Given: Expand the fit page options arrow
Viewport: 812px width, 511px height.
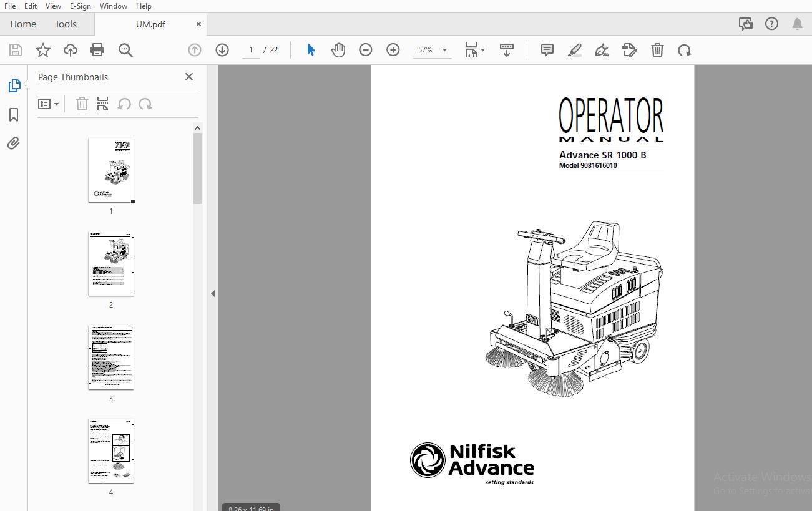Looking at the screenshot, I should tap(483, 51).
